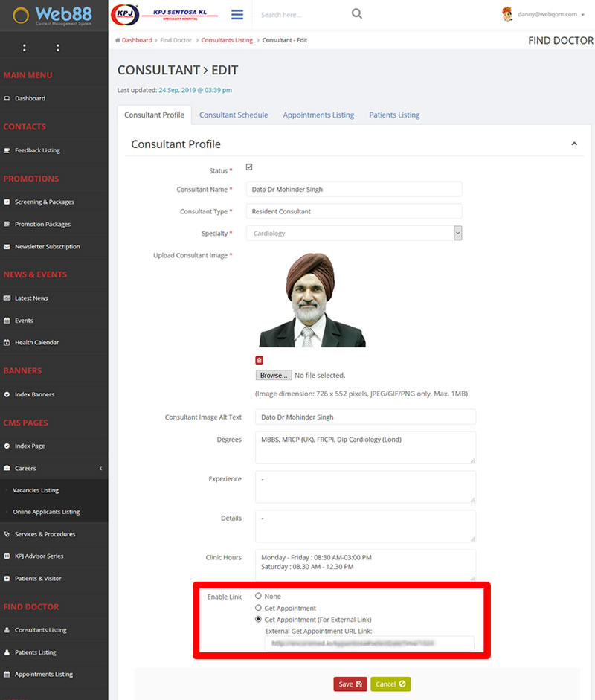The width and height of the screenshot is (595, 700).
Task: Click the red Save button
Action: (x=350, y=684)
